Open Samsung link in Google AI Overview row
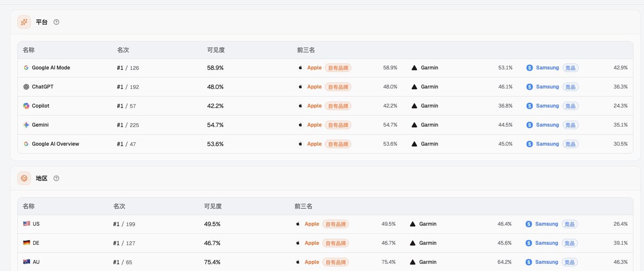Viewport: 644px width, 271px height. tap(547, 144)
